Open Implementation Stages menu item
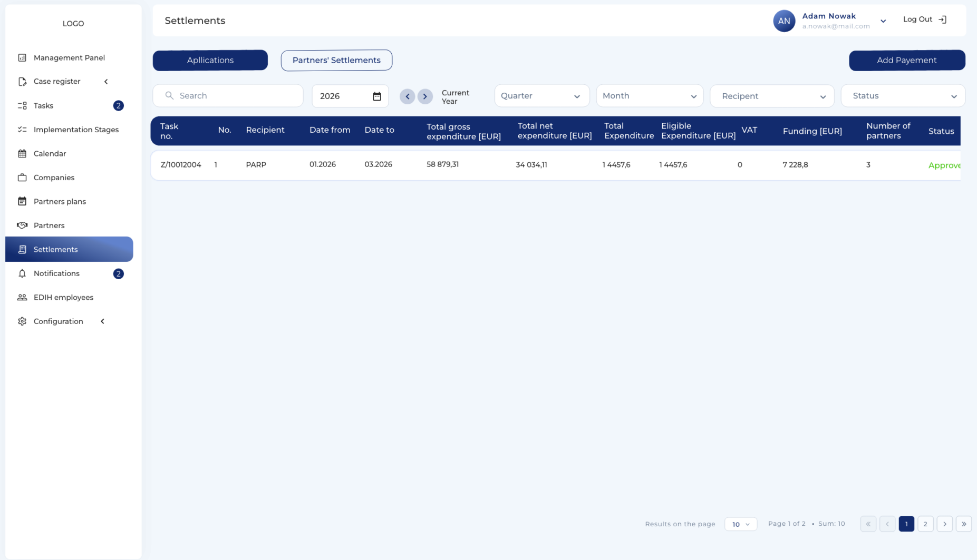The width and height of the screenshot is (977, 560). click(x=76, y=130)
